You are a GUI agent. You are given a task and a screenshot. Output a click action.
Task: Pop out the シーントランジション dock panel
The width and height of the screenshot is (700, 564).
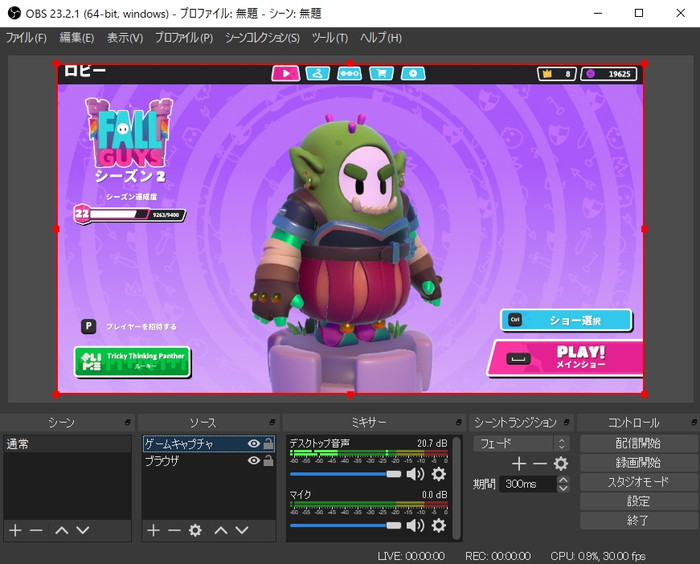coord(567,422)
